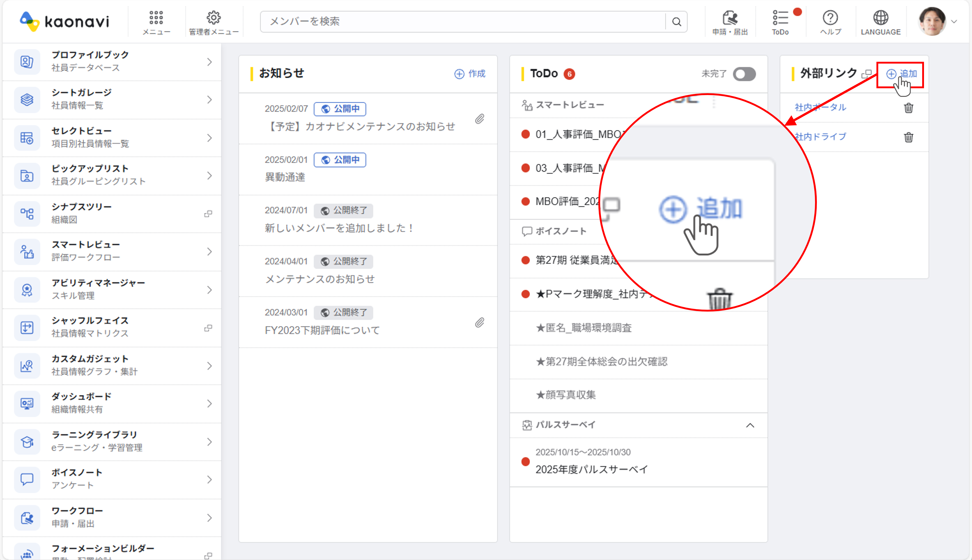Expand プロファイルブック menu chevron
Image resolution: width=972 pixels, height=560 pixels.
[x=209, y=62]
